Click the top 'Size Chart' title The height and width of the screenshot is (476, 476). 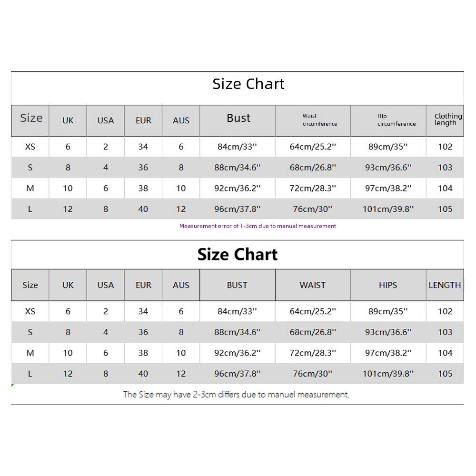click(248, 84)
